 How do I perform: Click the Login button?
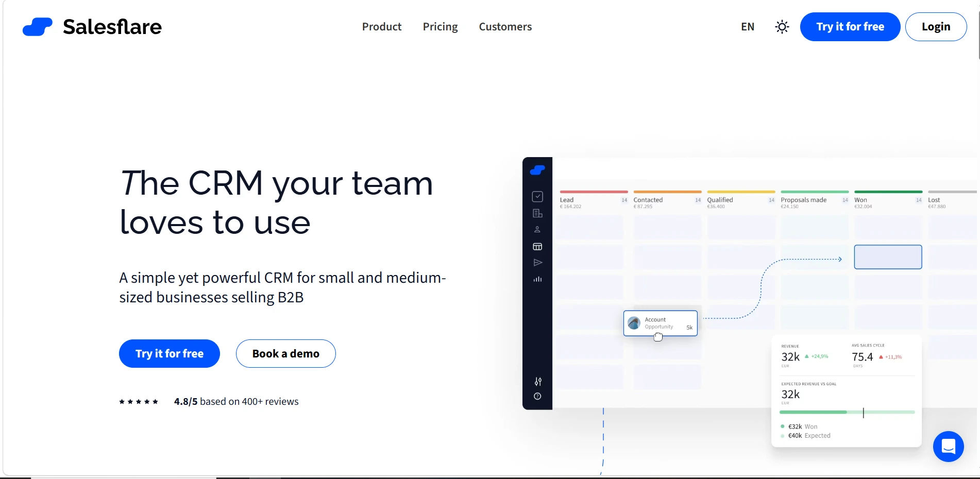pyautogui.click(x=936, y=27)
